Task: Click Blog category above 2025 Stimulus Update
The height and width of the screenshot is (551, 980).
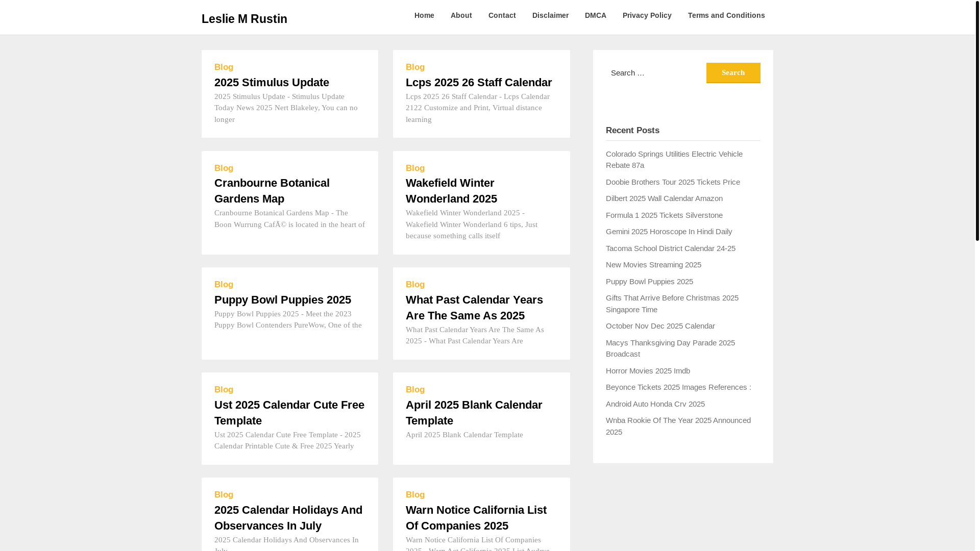Action: [x=224, y=67]
